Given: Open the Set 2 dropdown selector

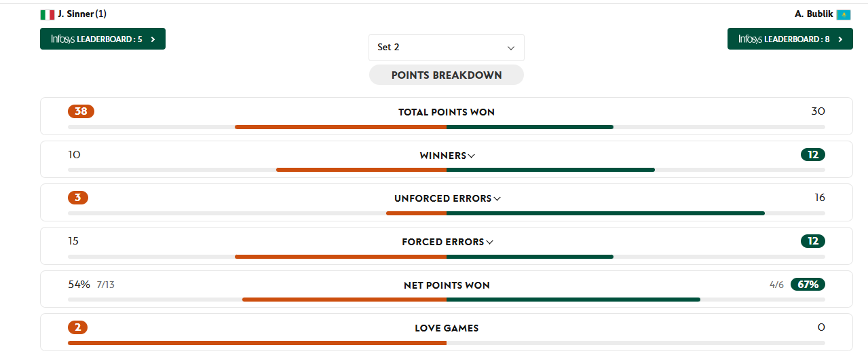Looking at the screenshot, I should [x=446, y=48].
